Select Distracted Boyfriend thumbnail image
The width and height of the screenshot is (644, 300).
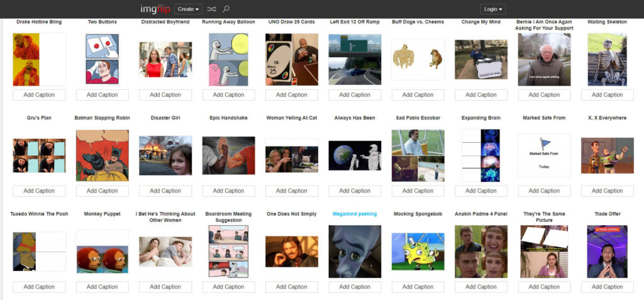(x=165, y=60)
